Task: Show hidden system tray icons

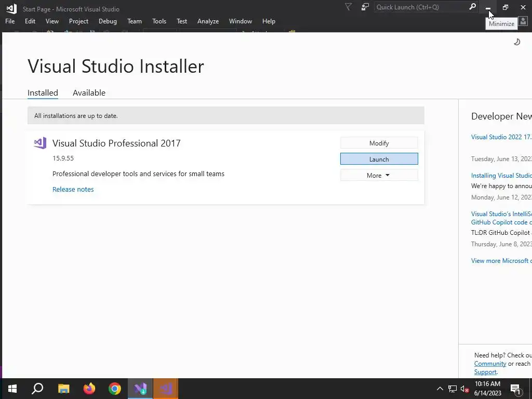Action: (440, 389)
